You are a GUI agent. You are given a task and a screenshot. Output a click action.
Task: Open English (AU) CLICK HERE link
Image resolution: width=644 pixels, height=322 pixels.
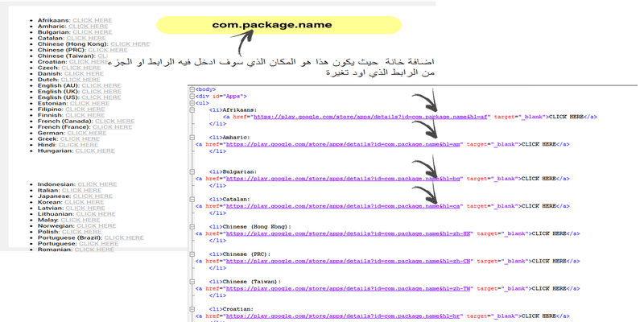(x=101, y=86)
